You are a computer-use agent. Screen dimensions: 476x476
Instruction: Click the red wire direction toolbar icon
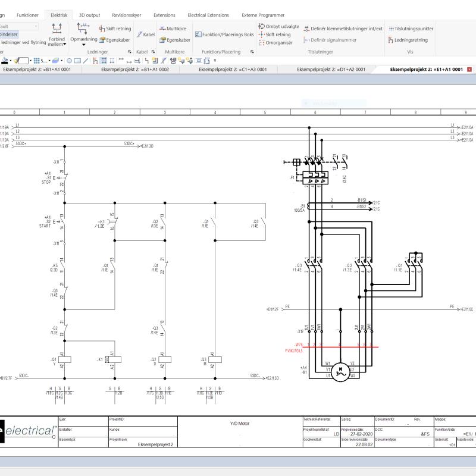coord(95,61)
